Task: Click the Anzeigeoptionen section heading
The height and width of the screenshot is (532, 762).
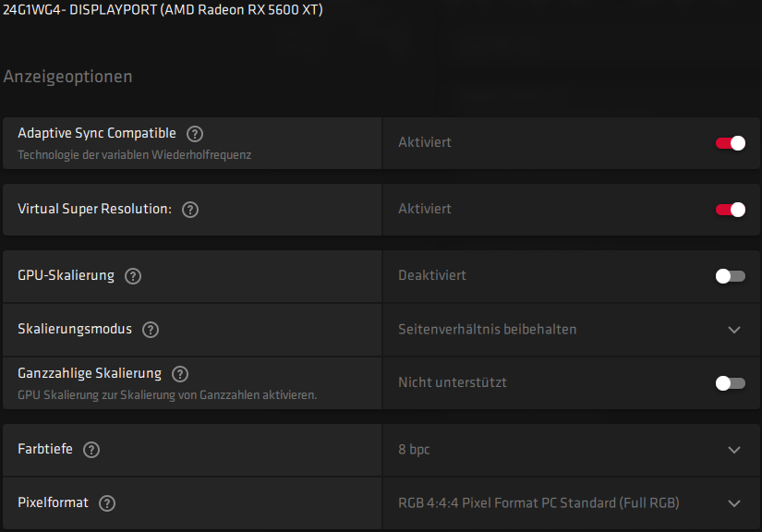Action: point(67,77)
